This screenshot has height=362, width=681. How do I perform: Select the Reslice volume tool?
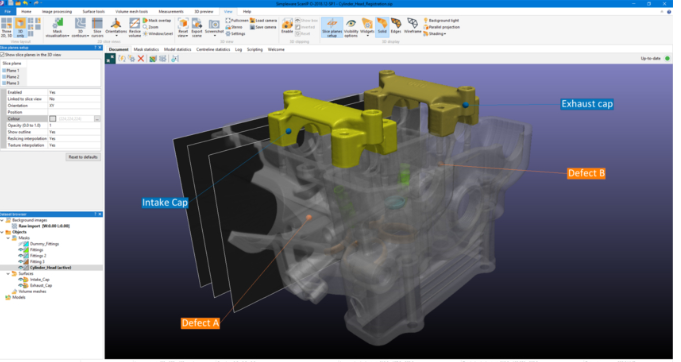135,27
